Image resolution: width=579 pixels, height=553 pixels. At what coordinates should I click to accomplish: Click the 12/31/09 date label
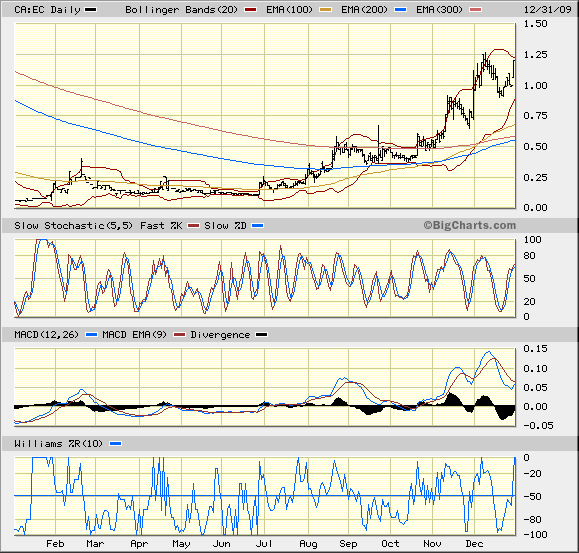click(548, 10)
